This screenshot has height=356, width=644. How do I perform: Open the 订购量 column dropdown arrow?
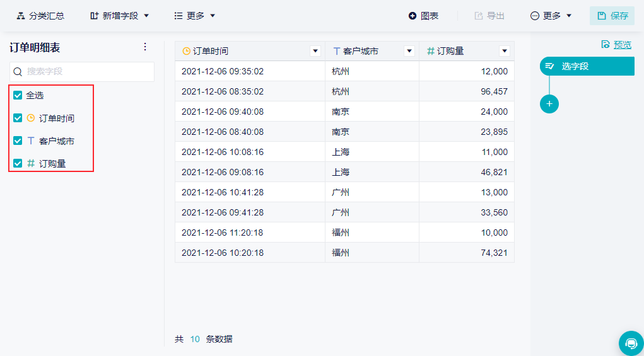(504, 51)
